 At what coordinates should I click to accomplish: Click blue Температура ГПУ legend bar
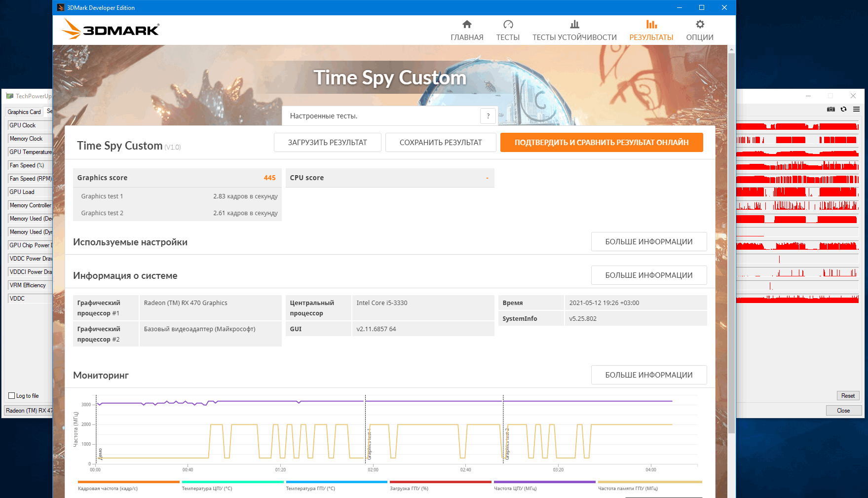coord(337,482)
